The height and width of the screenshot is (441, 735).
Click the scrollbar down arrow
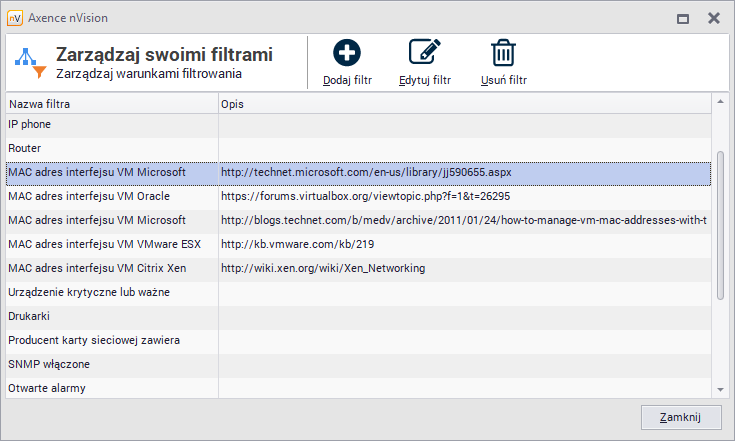719,389
